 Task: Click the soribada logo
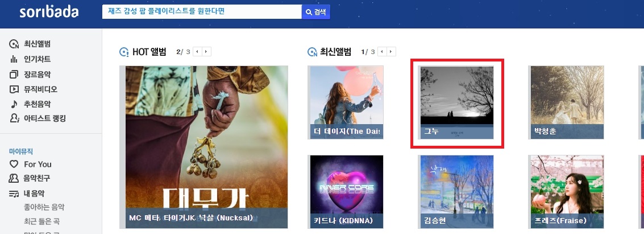point(49,12)
